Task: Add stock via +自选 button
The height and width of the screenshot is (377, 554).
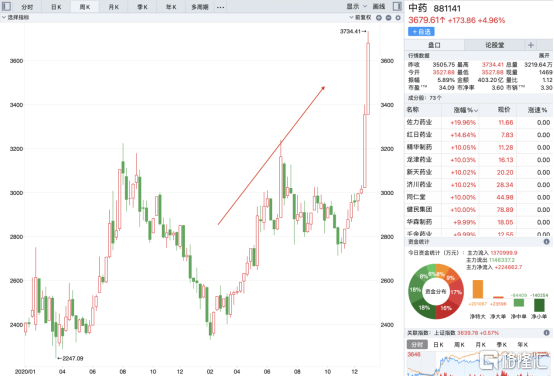Action: [x=421, y=32]
